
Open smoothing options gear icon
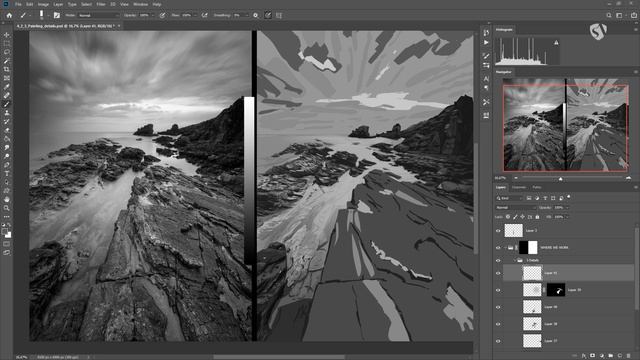pyautogui.click(x=256, y=15)
